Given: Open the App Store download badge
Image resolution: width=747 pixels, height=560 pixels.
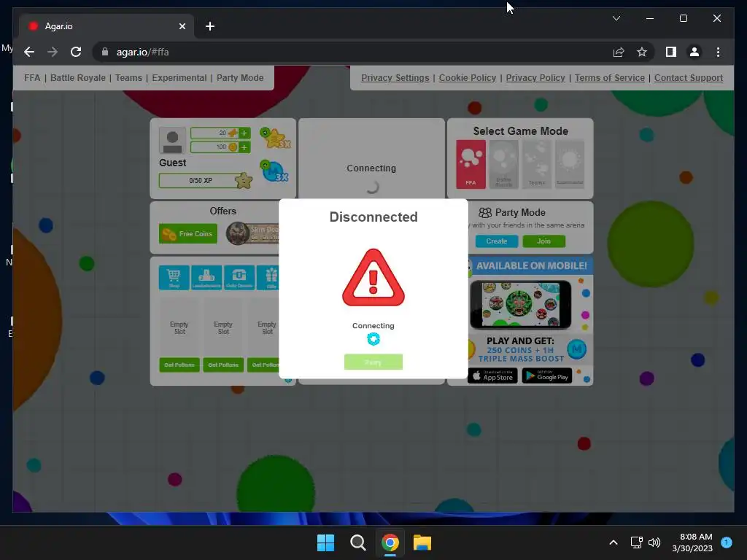Looking at the screenshot, I should [x=492, y=376].
